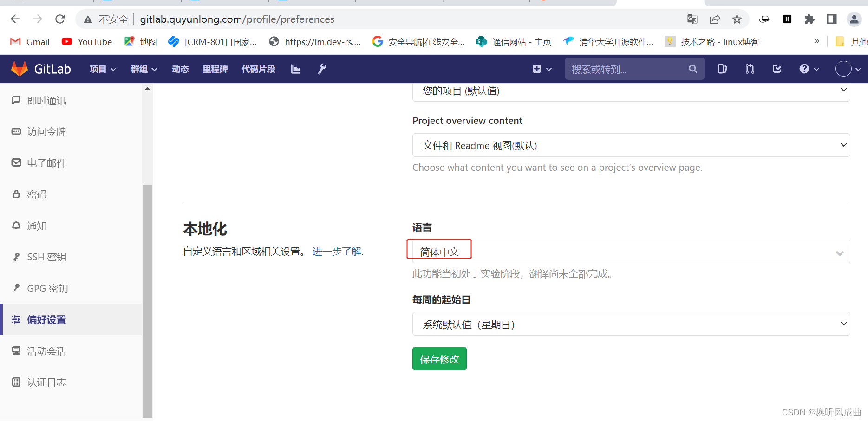
Task: Click the magnifier icon in the search bar
Action: 692,69
